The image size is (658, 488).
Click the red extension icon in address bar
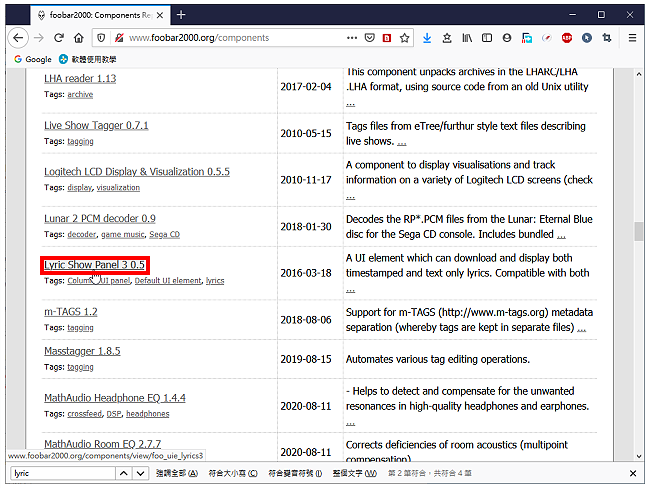[387, 38]
